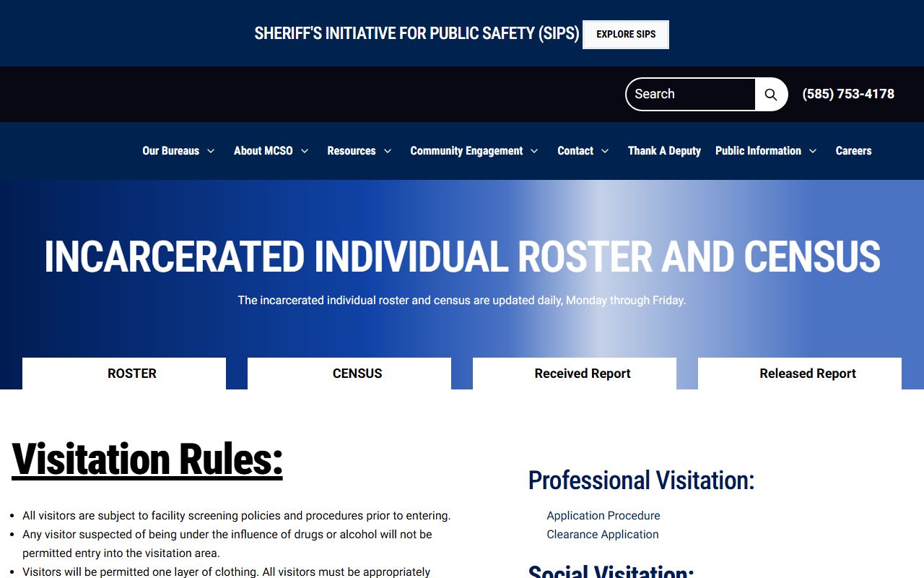Image resolution: width=924 pixels, height=578 pixels.
Task: Expand the Contact dropdown chevron
Action: [x=605, y=151]
